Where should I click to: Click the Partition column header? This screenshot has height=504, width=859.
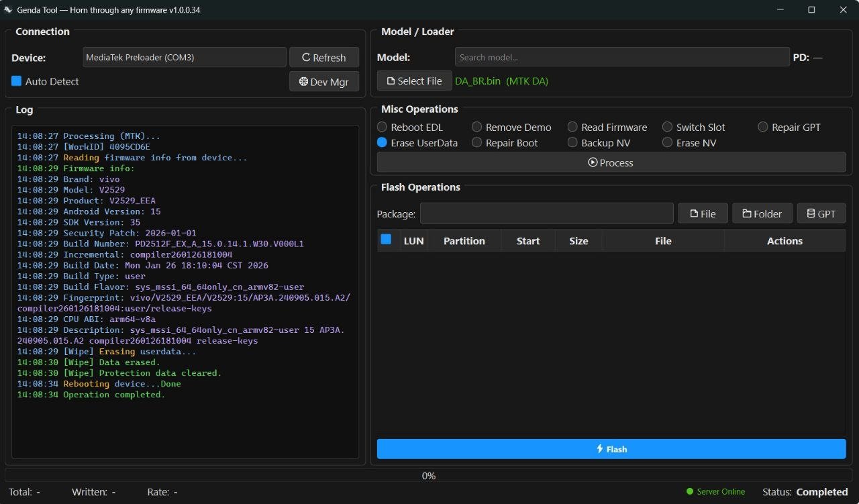click(464, 241)
